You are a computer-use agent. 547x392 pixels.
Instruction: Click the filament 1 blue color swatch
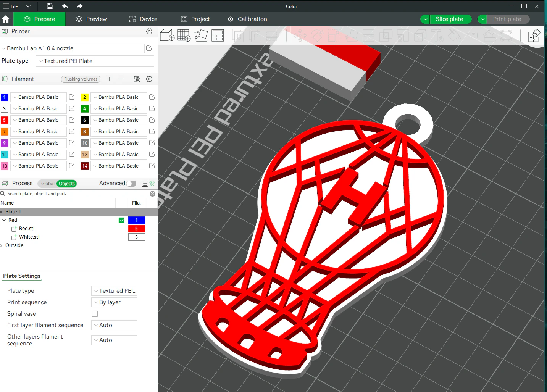(x=5, y=97)
